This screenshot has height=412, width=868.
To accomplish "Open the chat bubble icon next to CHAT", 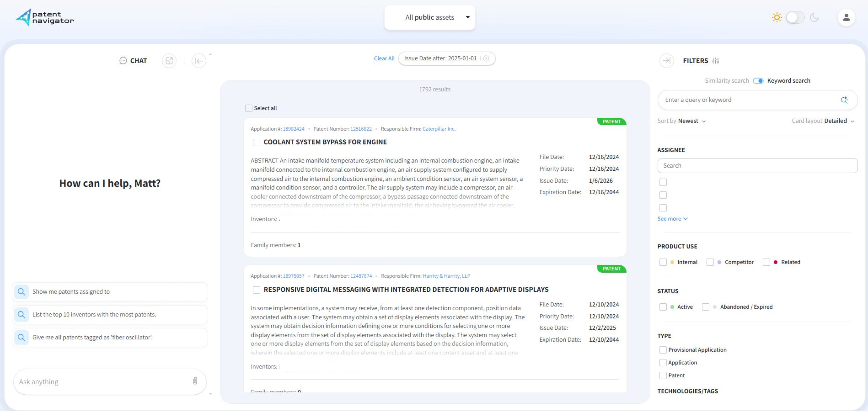I will 123,61.
